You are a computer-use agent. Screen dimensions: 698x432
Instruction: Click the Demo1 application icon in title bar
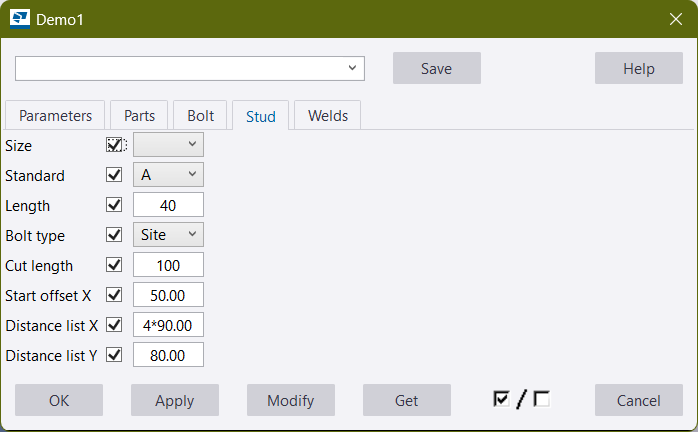[x=20, y=19]
